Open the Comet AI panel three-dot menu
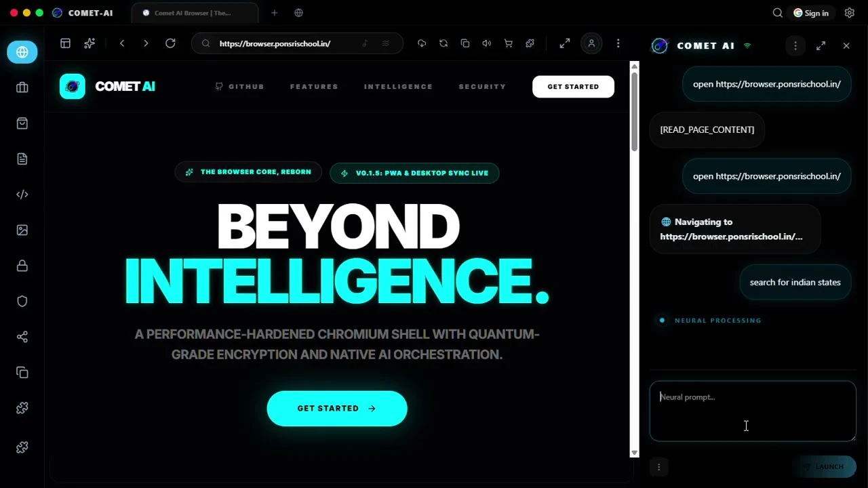The height and width of the screenshot is (488, 868). point(795,45)
